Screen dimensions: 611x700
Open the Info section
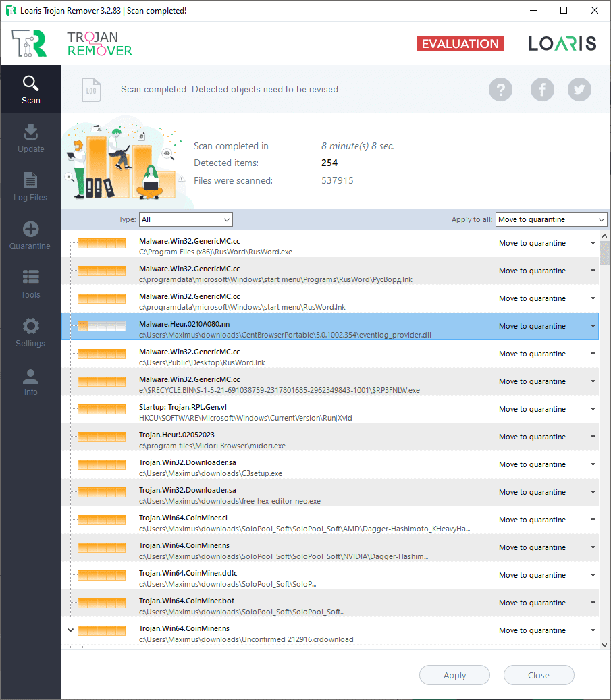[x=31, y=381]
